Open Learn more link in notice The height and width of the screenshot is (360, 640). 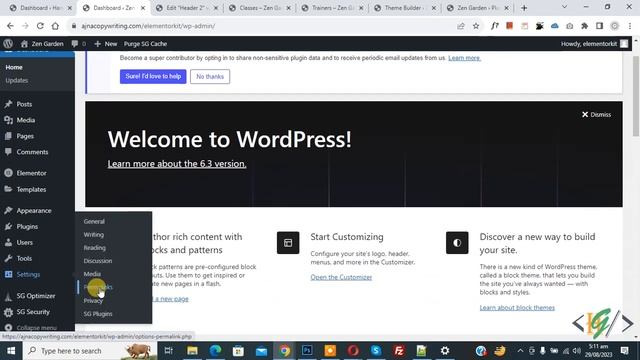[464, 58]
